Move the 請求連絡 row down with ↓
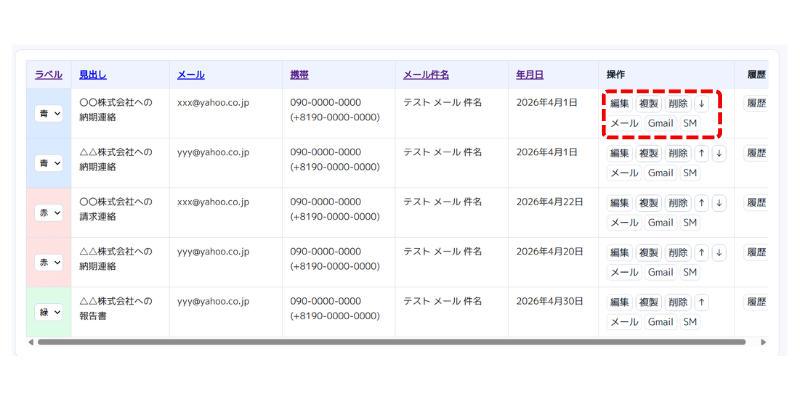Screen dimensions: 800x400 [718, 203]
